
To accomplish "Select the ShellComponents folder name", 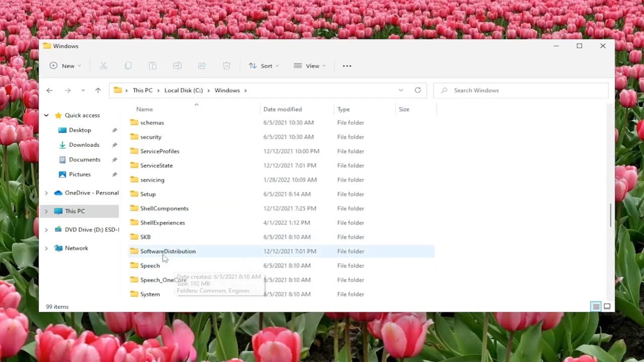I will pos(165,208).
